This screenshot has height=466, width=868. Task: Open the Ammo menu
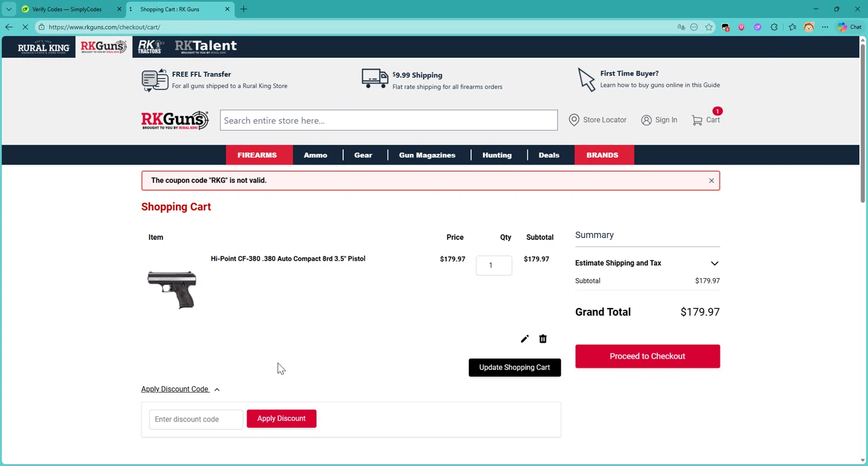coord(315,155)
